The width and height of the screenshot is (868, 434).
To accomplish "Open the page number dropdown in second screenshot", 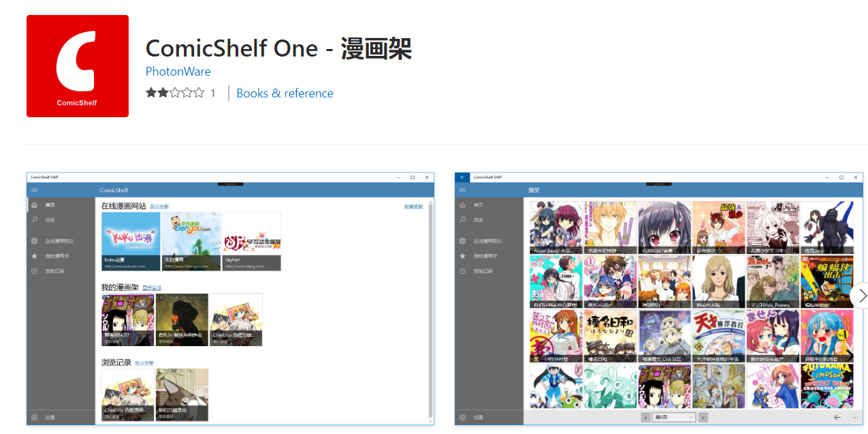I will 673,417.
